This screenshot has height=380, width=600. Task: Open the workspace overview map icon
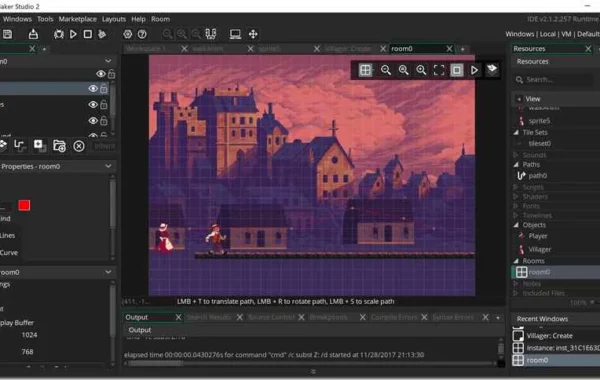[211, 34]
